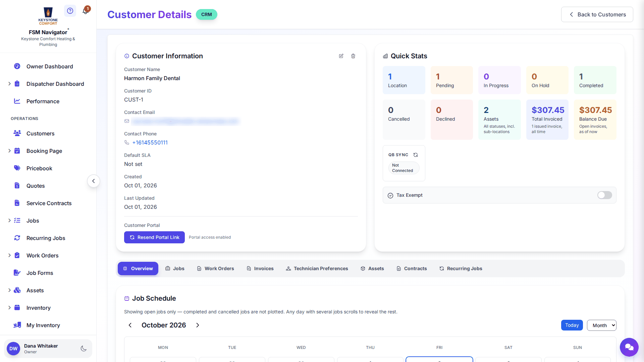Open the chat bubble widget
Viewport: 644px width, 362px height.
coord(629,347)
